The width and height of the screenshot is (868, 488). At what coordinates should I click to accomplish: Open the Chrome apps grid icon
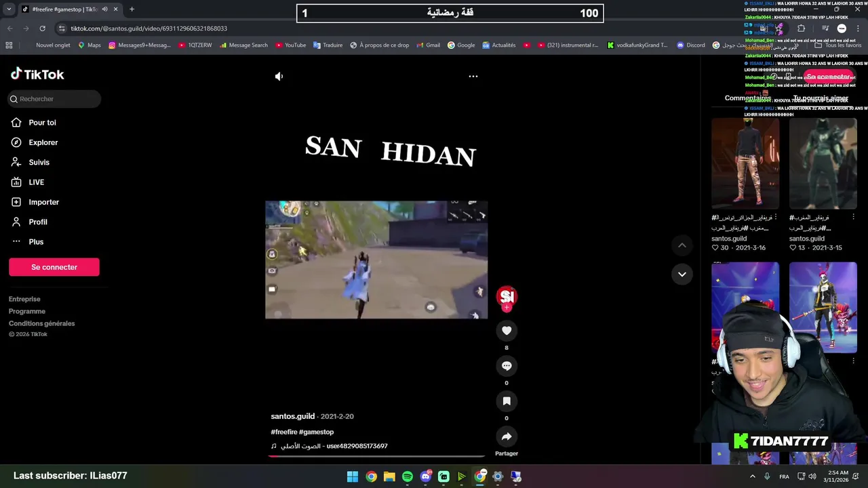pyautogui.click(x=9, y=45)
